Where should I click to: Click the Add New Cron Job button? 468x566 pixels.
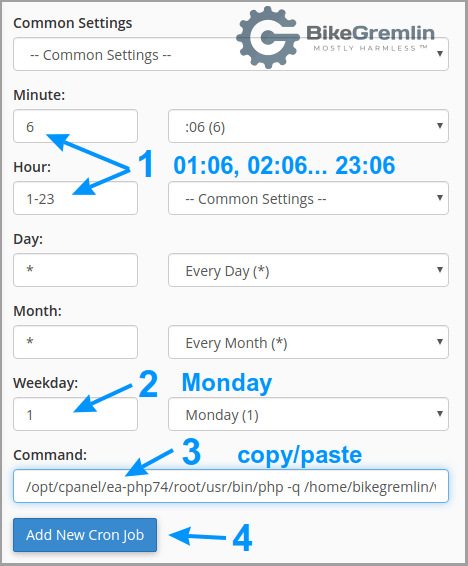click(85, 535)
